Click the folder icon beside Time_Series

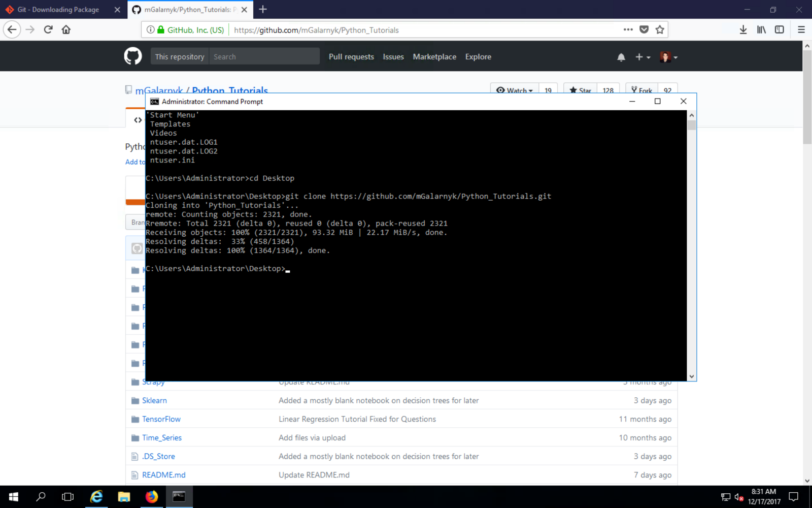tap(135, 438)
